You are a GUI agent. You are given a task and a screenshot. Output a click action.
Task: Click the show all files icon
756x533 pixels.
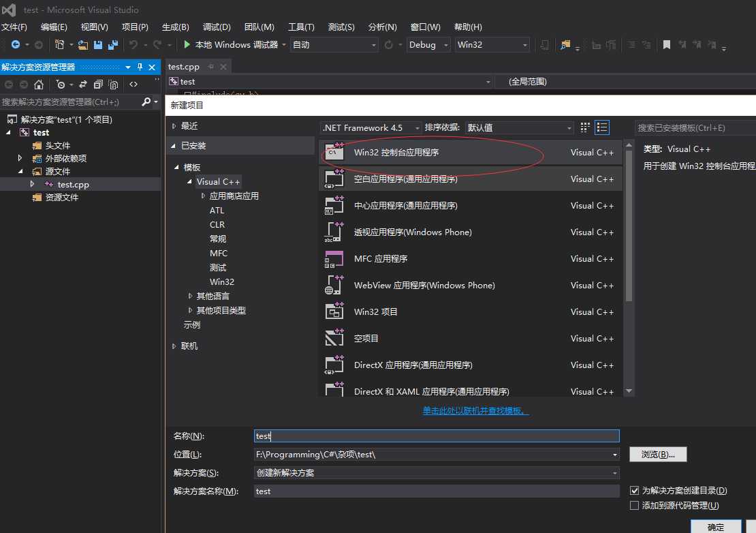click(x=113, y=85)
